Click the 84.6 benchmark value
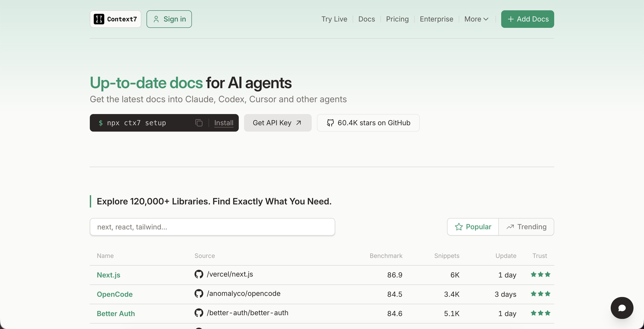The image size is (644, 329). tap(395, 313)
